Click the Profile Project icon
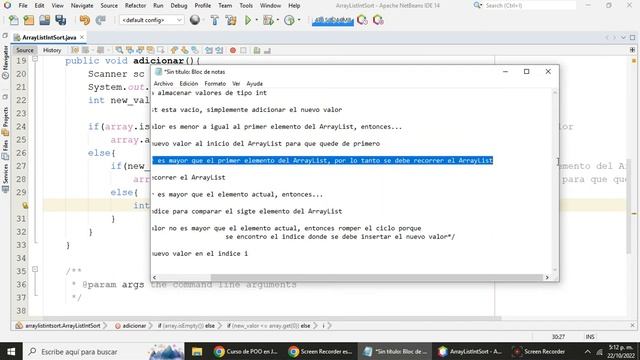 [289, 20]
